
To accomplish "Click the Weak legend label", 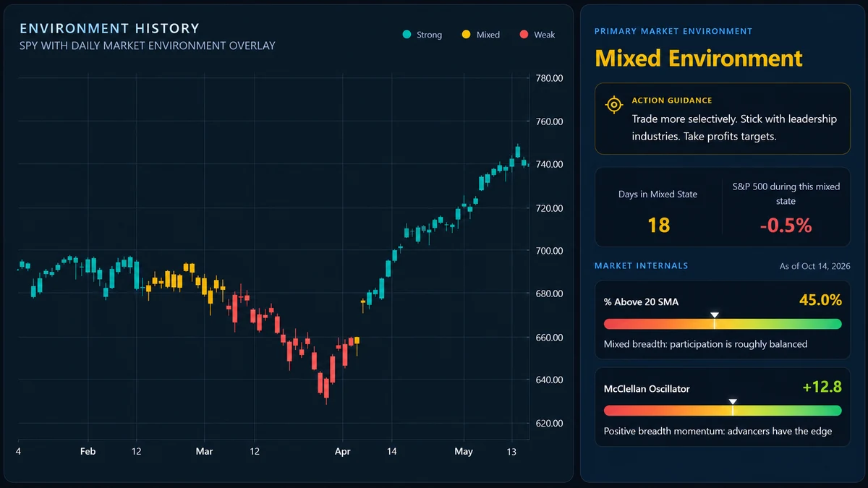I will [x=545, y=35].
